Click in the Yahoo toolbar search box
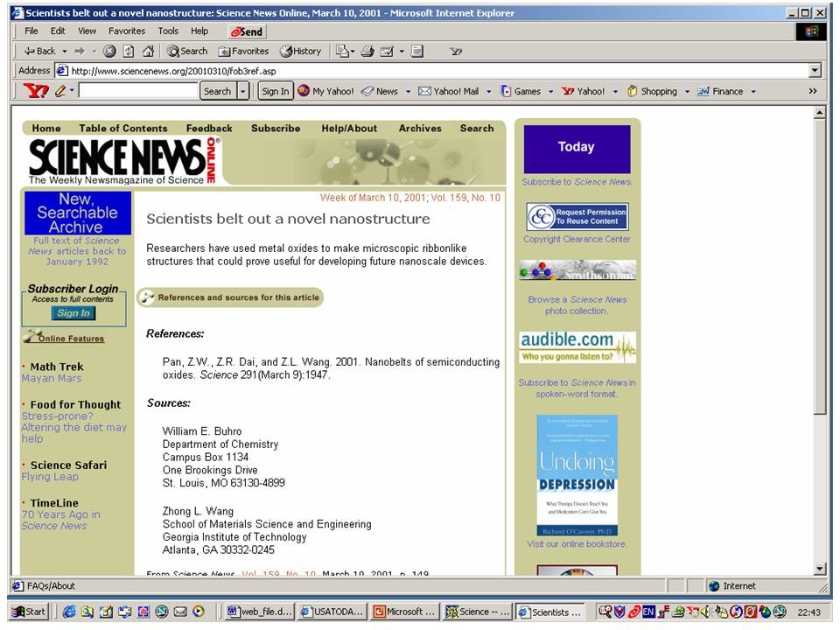The image size is (840, 630). pos(138,91)
